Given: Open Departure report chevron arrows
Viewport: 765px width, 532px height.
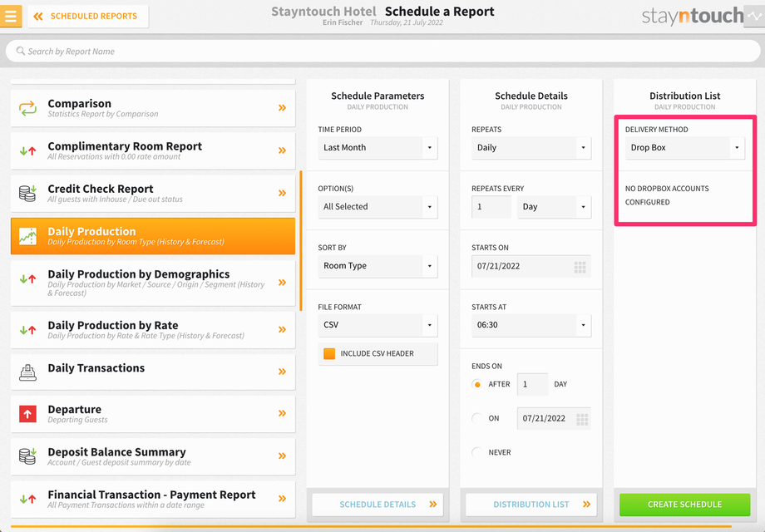Looking at the screenshot, I should tap(282, 413).
